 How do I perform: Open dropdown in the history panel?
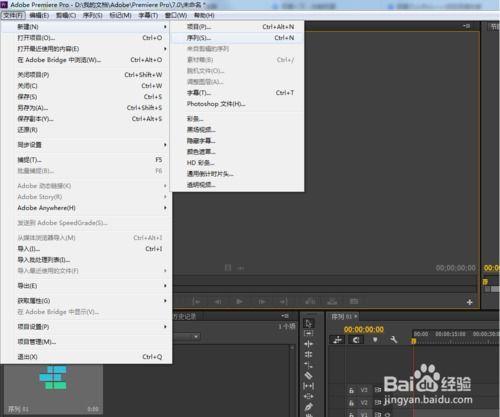196,337
